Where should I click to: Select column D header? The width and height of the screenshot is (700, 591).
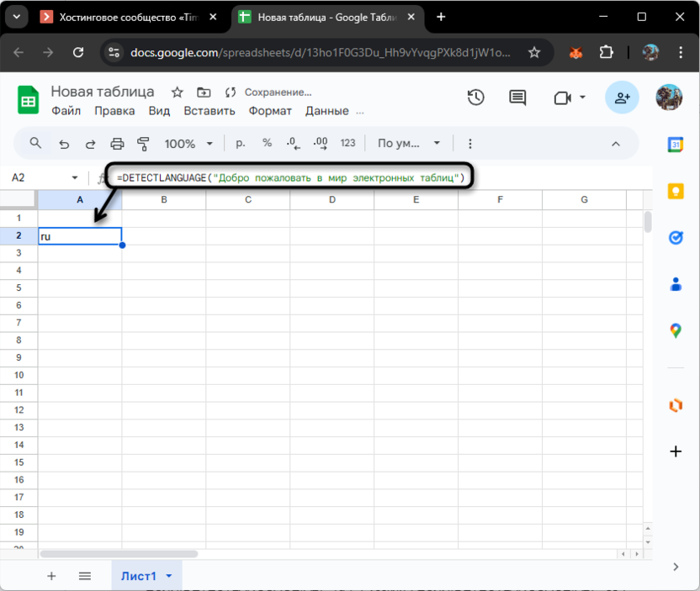[332, 199]
